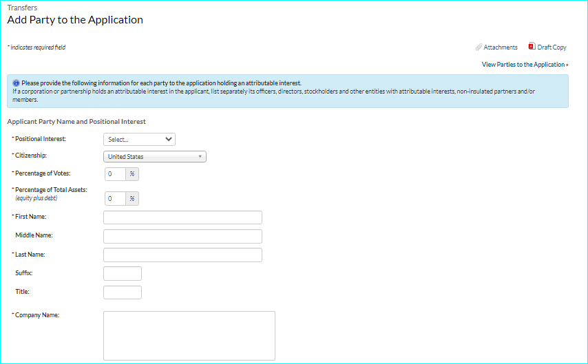Click the paperclip Attachments icon
This screenshot has width=588, height=364.
tap(479, 47)
